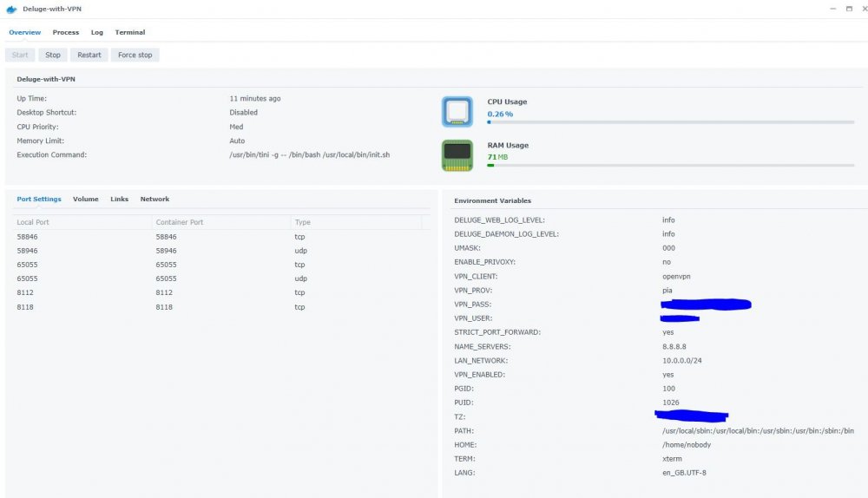
Task: Click the VPN_ENABLED value yes
Action: [667, 375]
